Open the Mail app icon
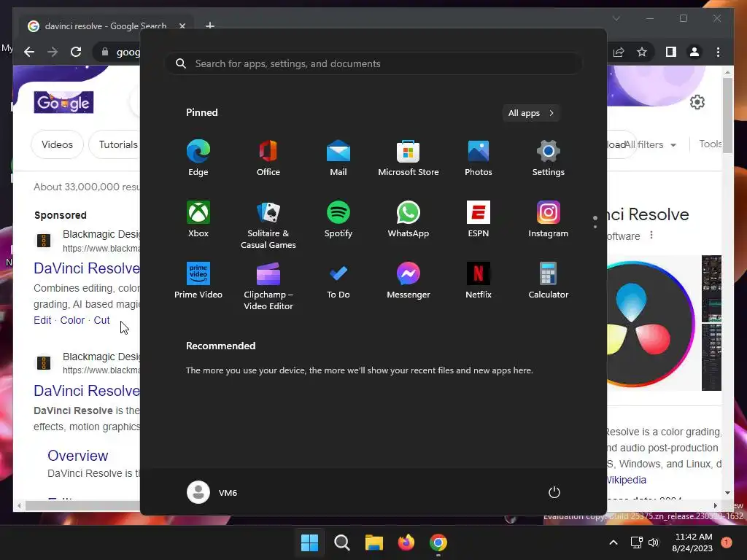Image resolution: width=747 pixels, height=560 pixels. 338,158
